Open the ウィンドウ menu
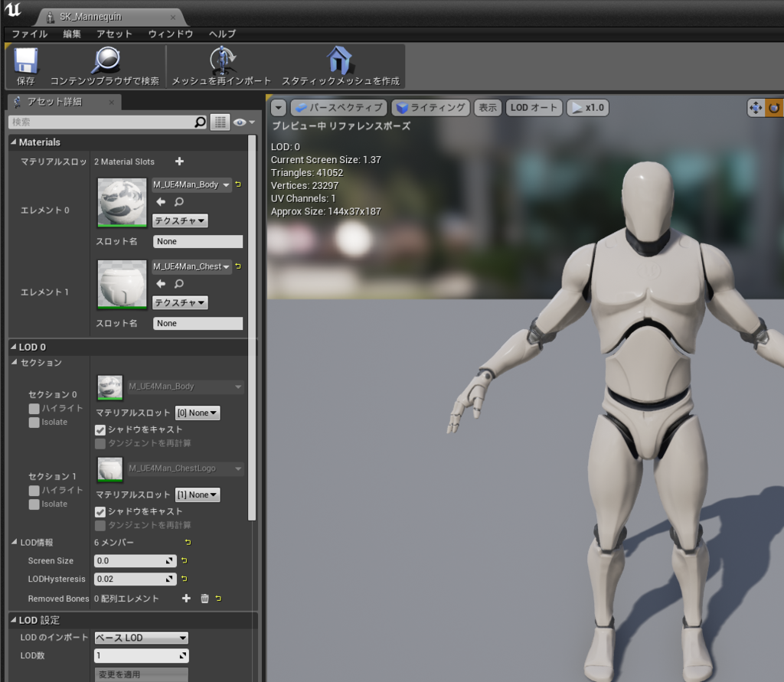The image size is (784, 682). pos(170,34)
